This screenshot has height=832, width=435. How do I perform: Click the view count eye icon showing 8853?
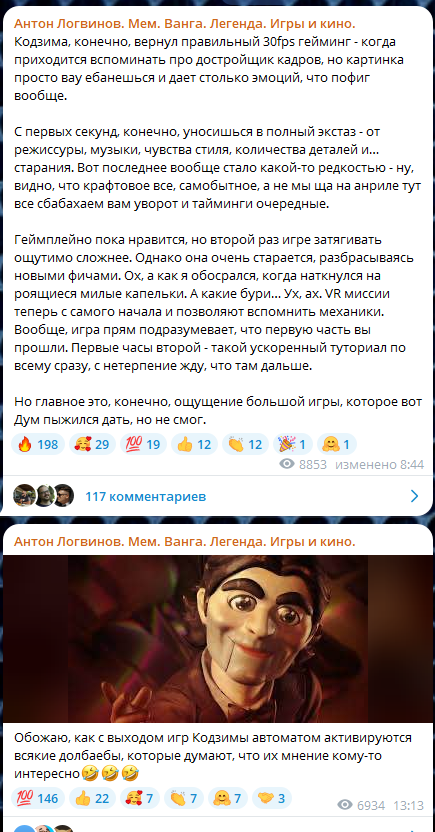pyautogui.click(x=287, y=465)
